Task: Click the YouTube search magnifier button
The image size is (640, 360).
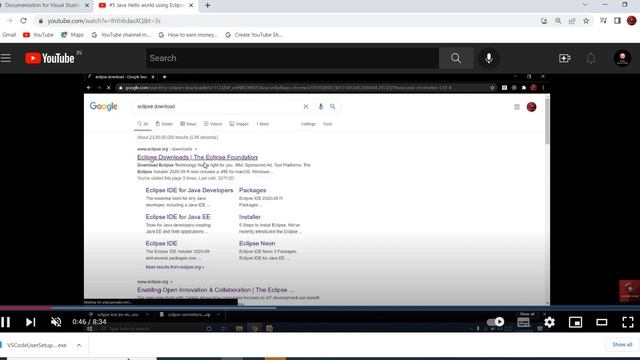Action: click(456, 58)
